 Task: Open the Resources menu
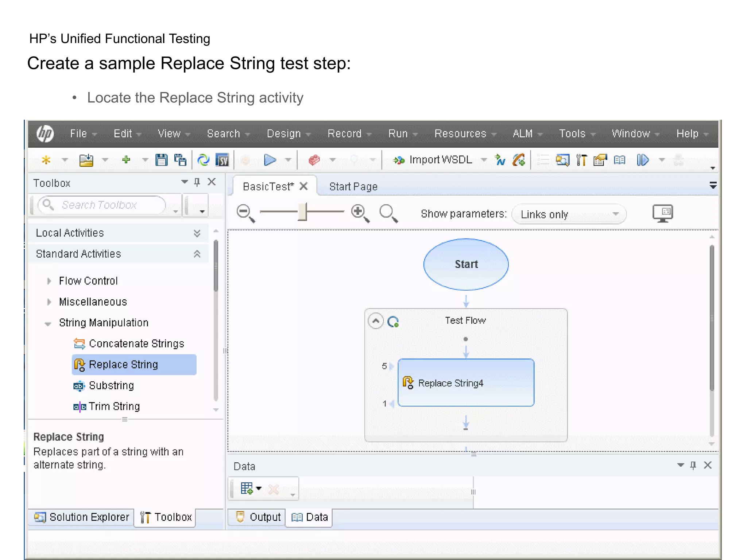point(465,133)
